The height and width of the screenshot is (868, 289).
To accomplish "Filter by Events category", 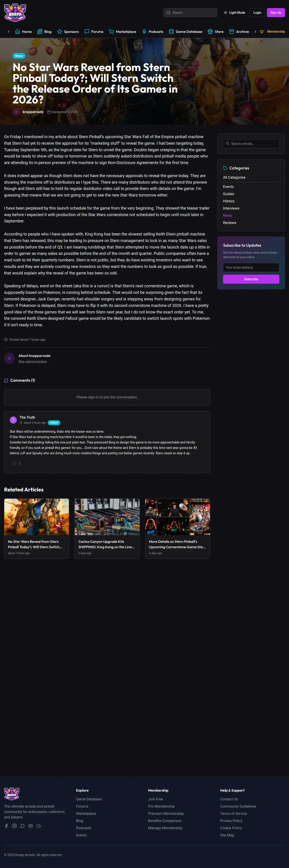I will pyautogui.click(x=228, y=187).
